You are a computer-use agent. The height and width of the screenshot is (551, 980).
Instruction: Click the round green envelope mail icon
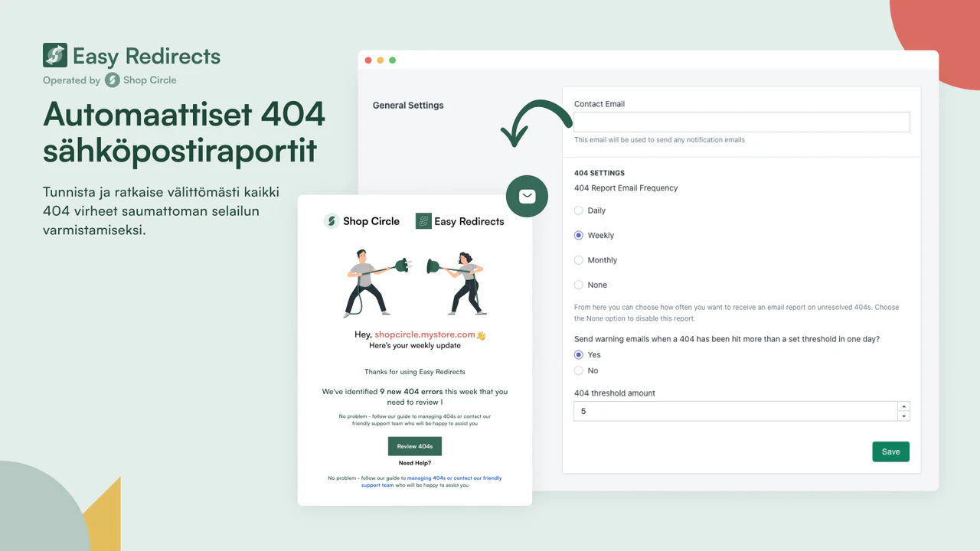527,197
